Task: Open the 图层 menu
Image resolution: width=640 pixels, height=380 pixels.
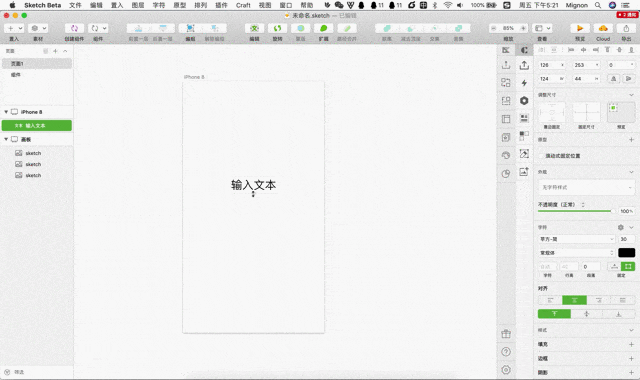Action: point(138,5)
